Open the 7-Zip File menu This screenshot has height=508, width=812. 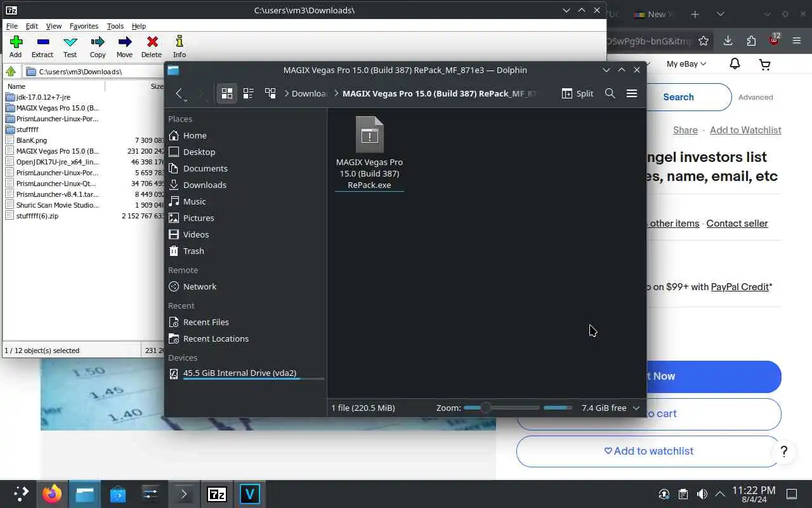point(12,26)
